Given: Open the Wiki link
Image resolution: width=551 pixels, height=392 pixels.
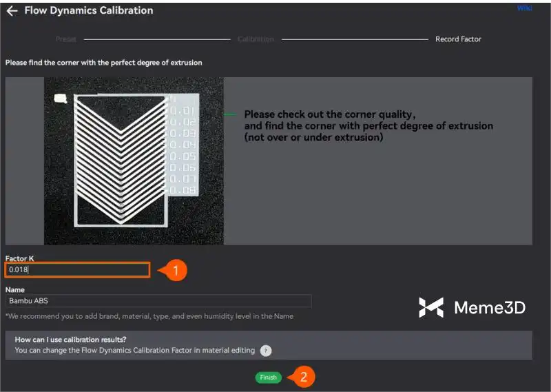Looking at the screenshot, I should click(x=524, y=8).
